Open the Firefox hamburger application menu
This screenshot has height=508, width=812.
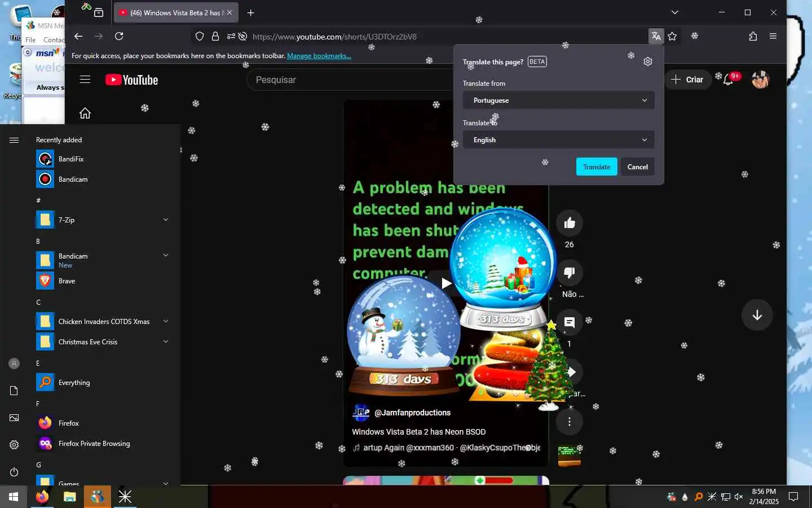click(773, 36)
